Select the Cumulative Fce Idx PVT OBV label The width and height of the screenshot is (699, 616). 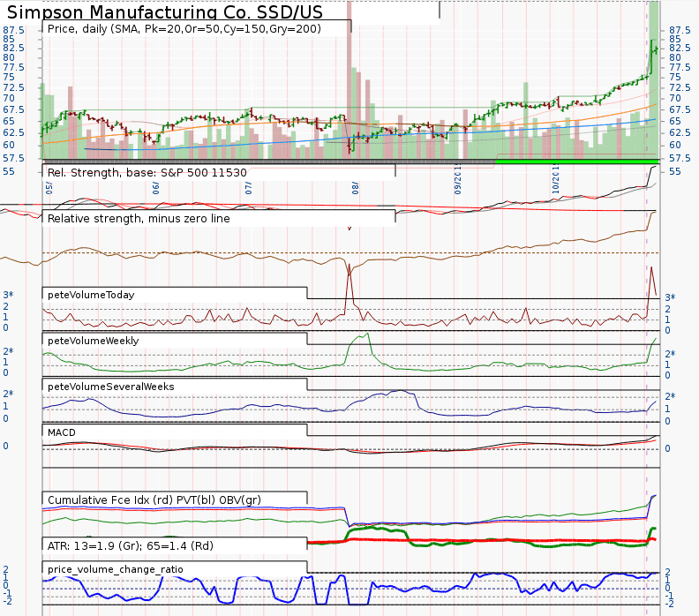click(x=154, y=500)
